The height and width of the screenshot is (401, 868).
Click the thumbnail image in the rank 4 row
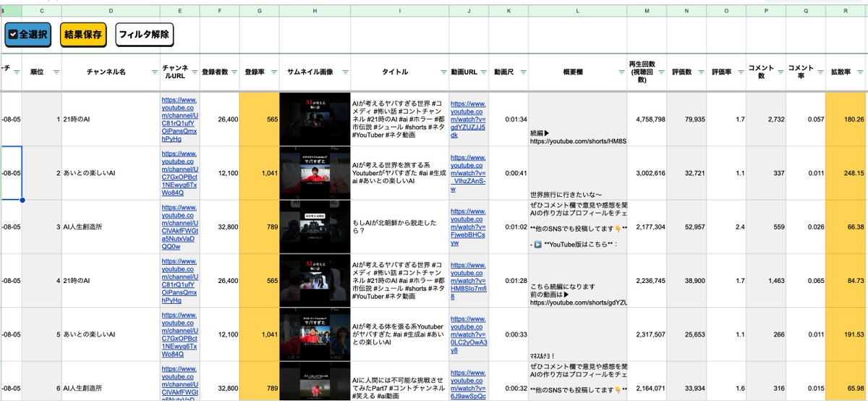click(313, 280)
